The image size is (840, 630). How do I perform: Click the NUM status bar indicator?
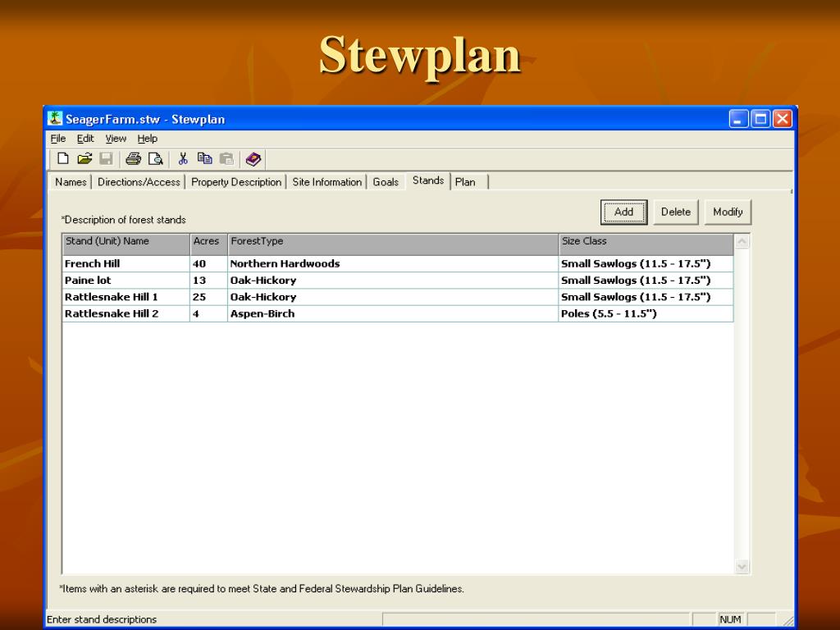coord(730,619)
